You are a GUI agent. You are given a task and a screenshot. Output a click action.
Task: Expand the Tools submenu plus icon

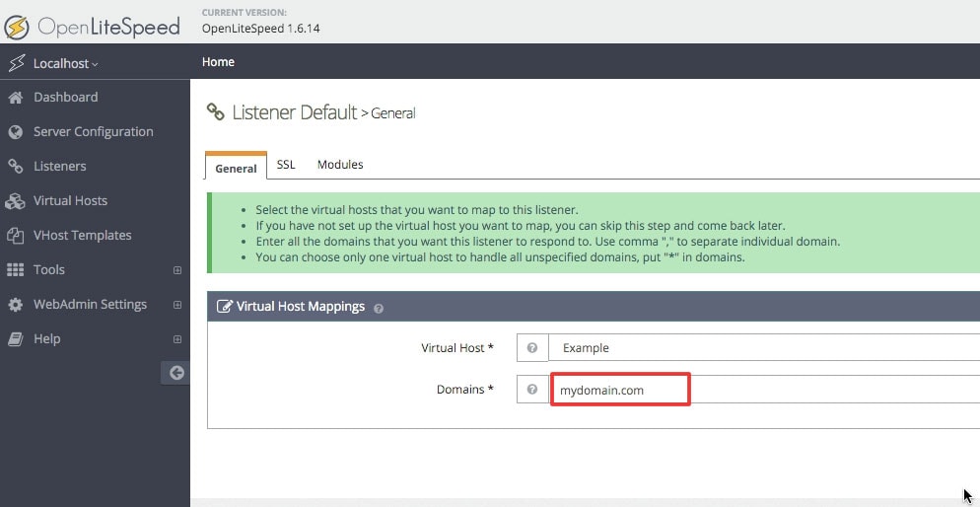177,270
